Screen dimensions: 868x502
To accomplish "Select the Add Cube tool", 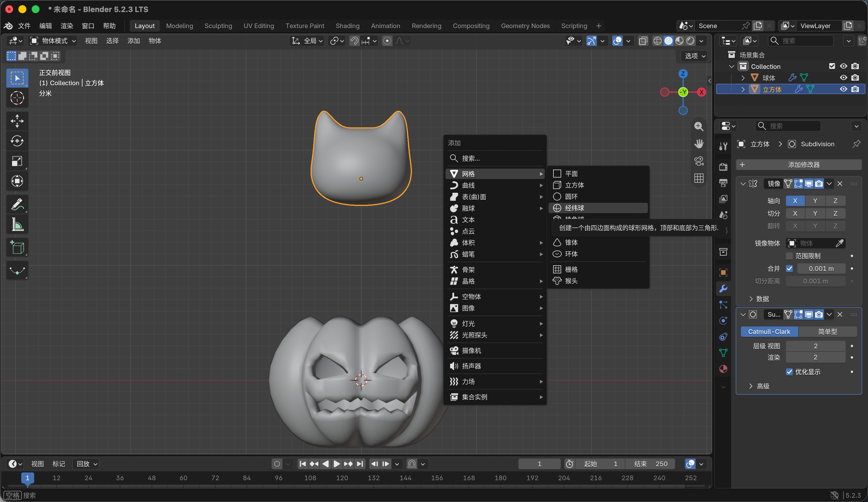I will [x=17, y=248].
